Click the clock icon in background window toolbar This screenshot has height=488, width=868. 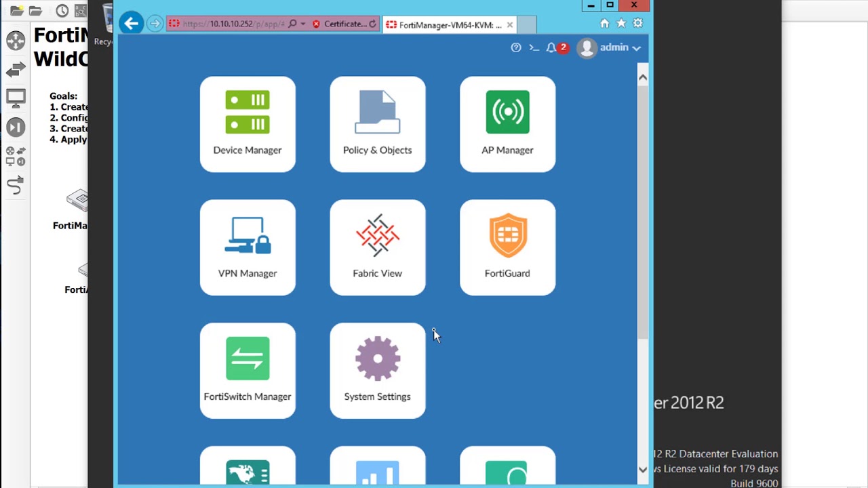click(x=62, y=11)
